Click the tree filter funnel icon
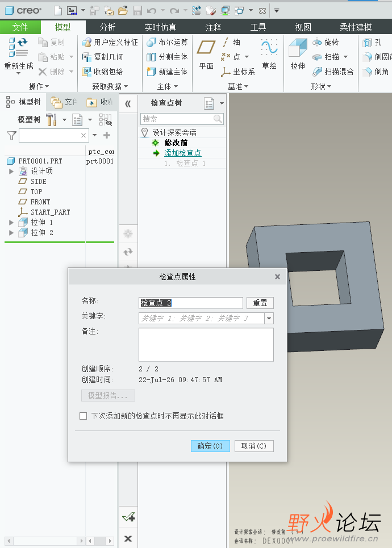 coord(11,135)
